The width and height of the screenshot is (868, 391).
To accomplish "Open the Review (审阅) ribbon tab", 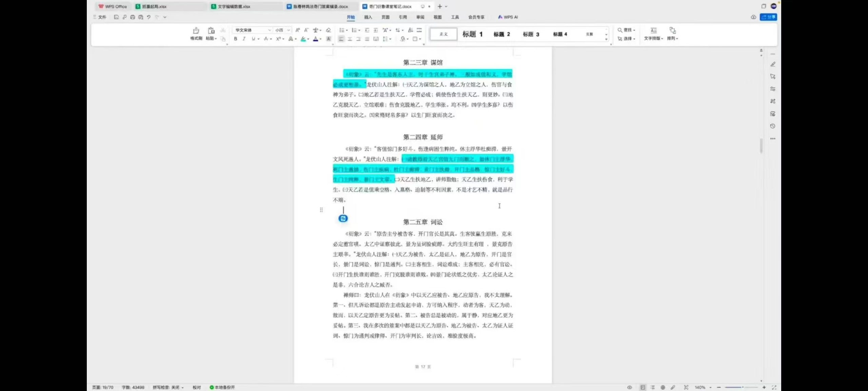I will click(420, 17).
